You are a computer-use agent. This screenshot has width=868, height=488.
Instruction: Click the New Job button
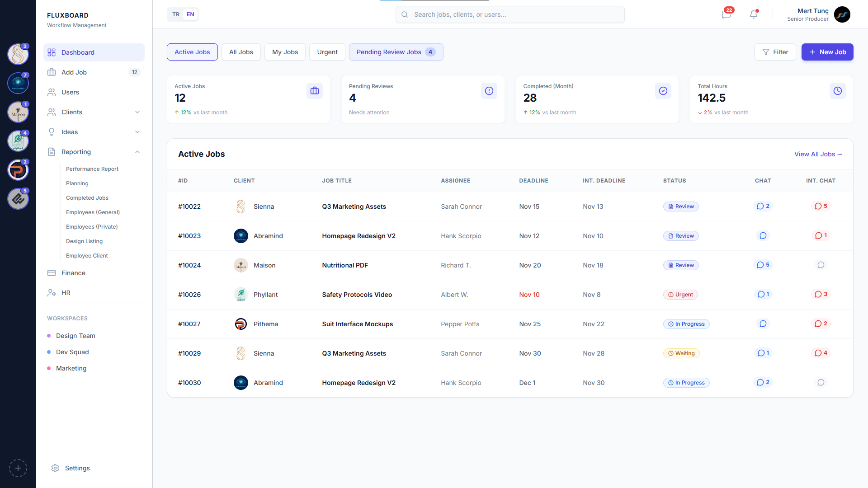pos(827,52)
